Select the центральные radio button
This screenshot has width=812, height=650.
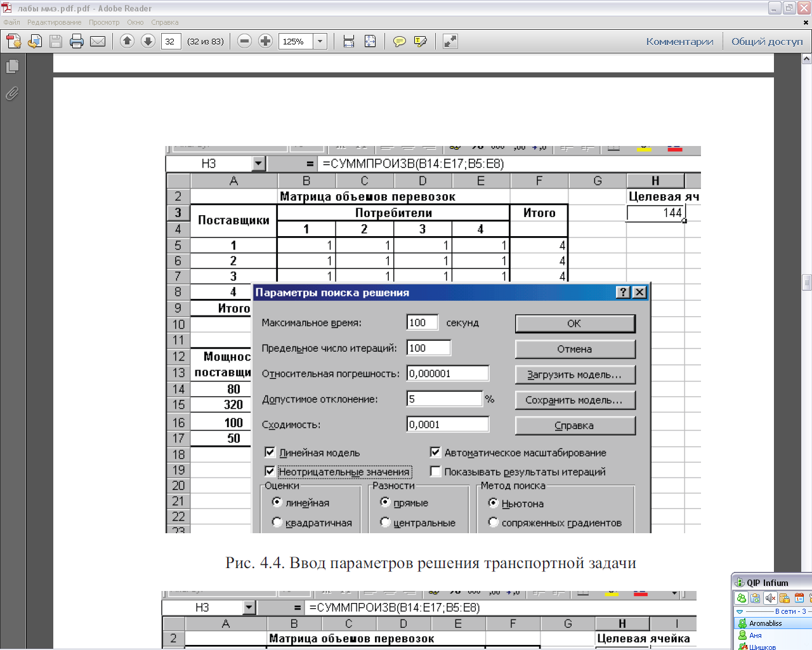(385, 522)
